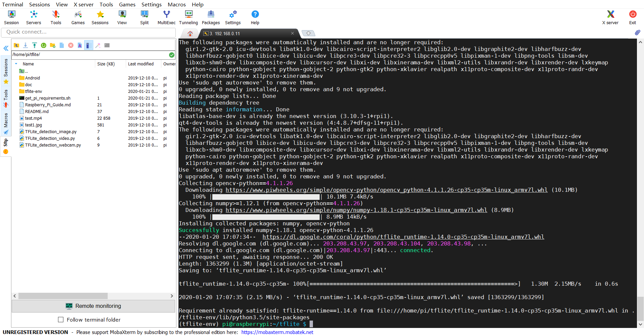
Task: Click the Quick connect input field
Action: pyautogui.click(x=89, y=32)
